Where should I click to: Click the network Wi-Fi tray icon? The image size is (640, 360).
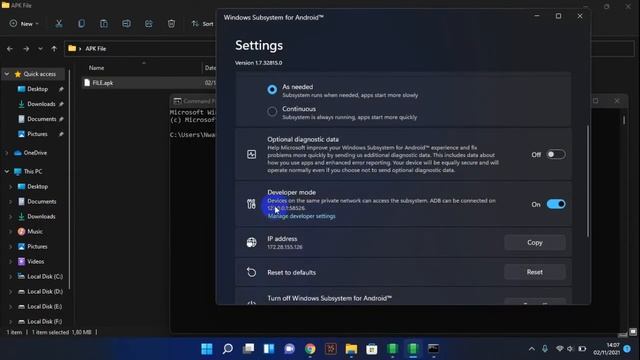(560, 349)
